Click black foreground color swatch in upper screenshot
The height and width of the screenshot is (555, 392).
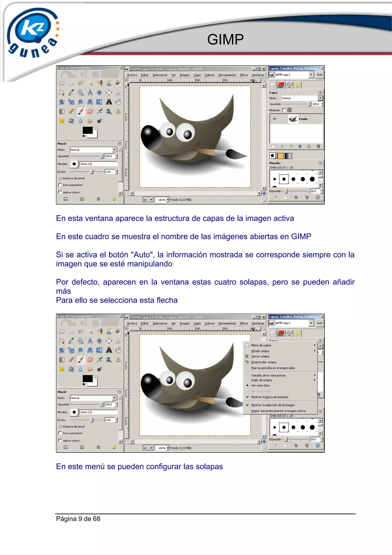click(87, 130)
